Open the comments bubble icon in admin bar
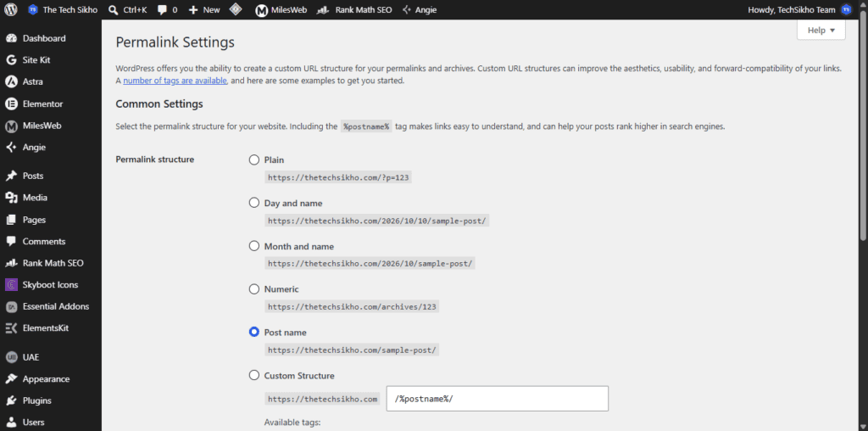Image resolution: width=868 pixels, height=431 pixels. coord(162,9)
